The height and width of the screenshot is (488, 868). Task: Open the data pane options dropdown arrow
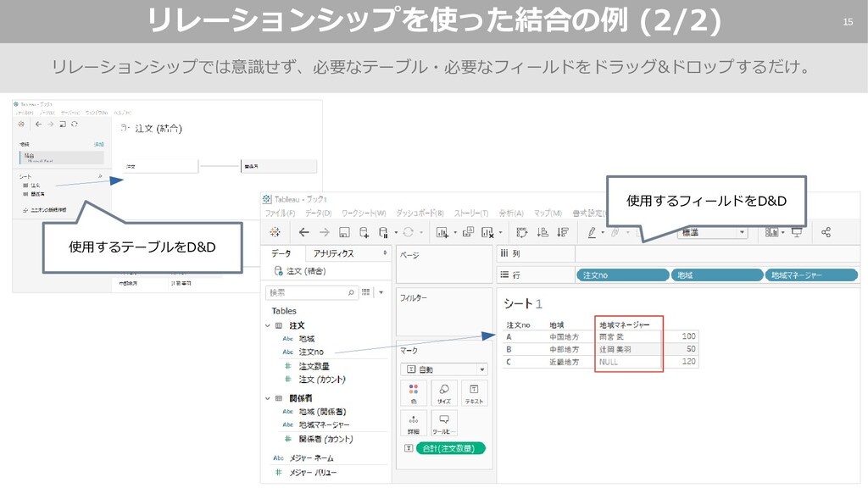pos(381,292)
